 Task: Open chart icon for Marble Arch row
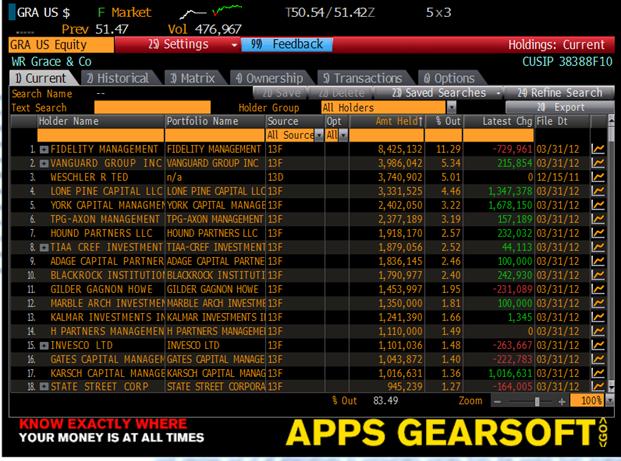(x=598, y=303)
